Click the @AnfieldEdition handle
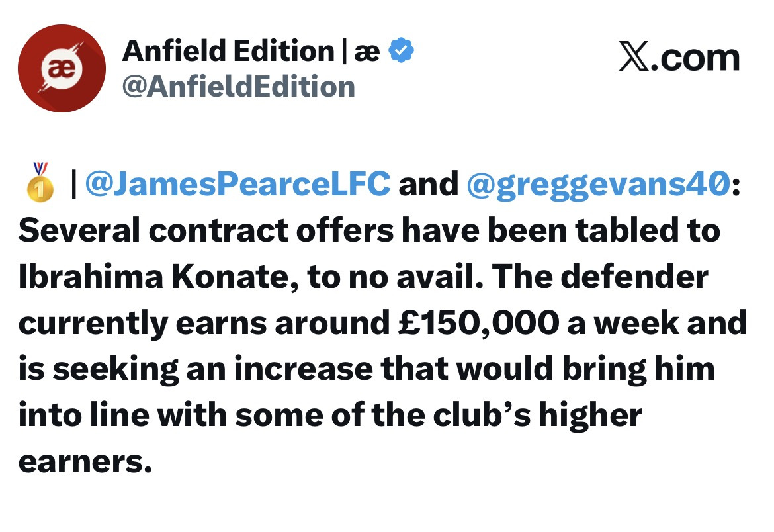Image resolution: width=774 pixels, height=532 pixels. tap(238, 86)
